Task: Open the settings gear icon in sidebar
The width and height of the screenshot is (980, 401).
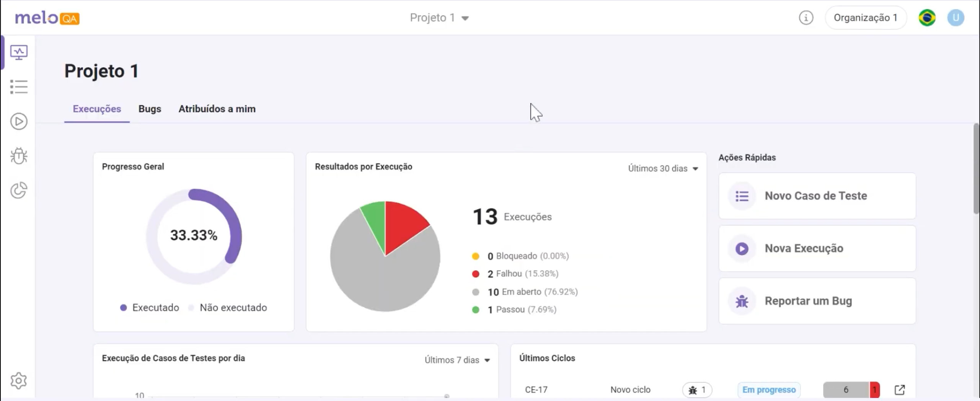Action: [19, 381]
